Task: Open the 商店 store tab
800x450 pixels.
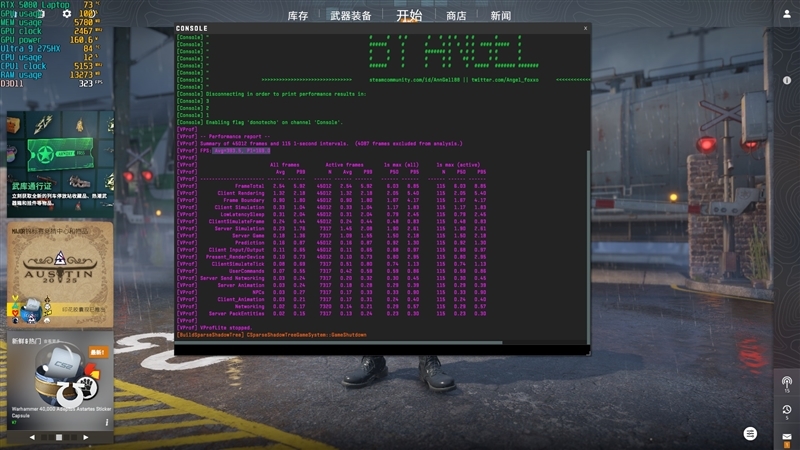Action: (x=456, y=16)
